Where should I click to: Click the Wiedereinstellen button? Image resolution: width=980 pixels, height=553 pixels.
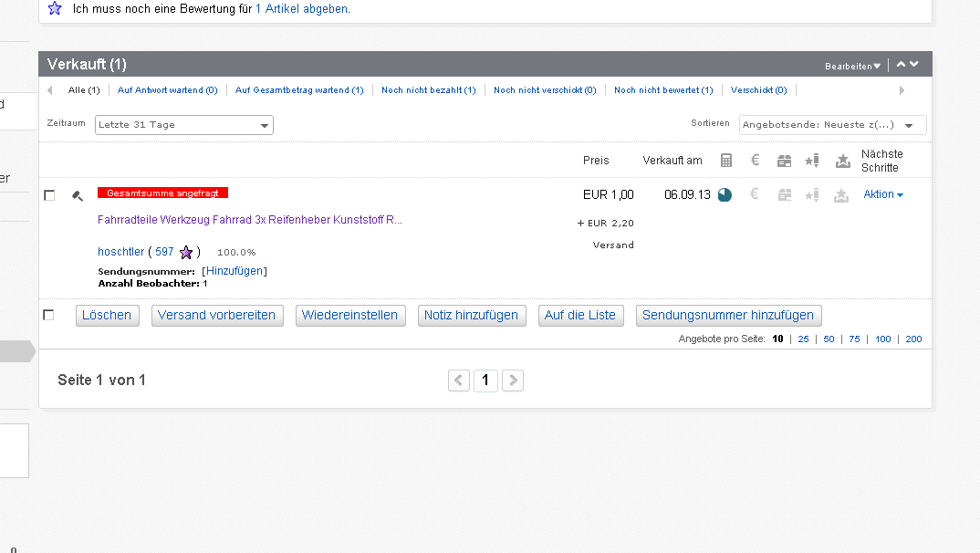[350, 316]
